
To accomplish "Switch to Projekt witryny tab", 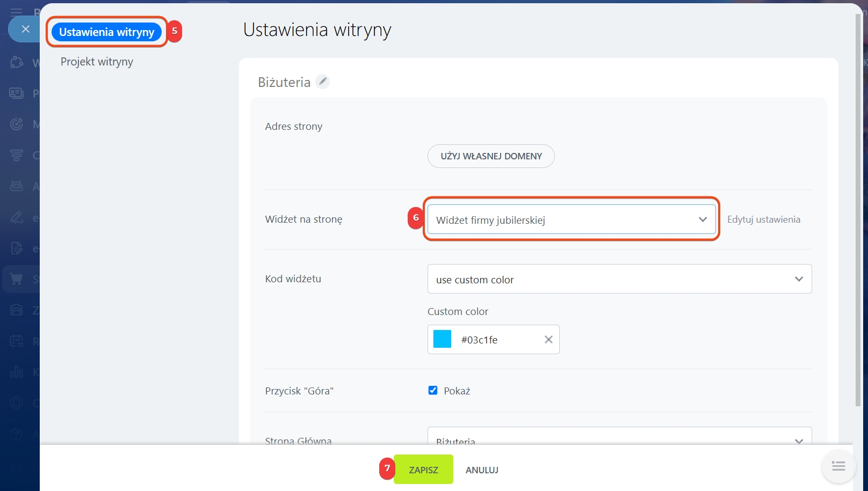I will pos(97,62).
